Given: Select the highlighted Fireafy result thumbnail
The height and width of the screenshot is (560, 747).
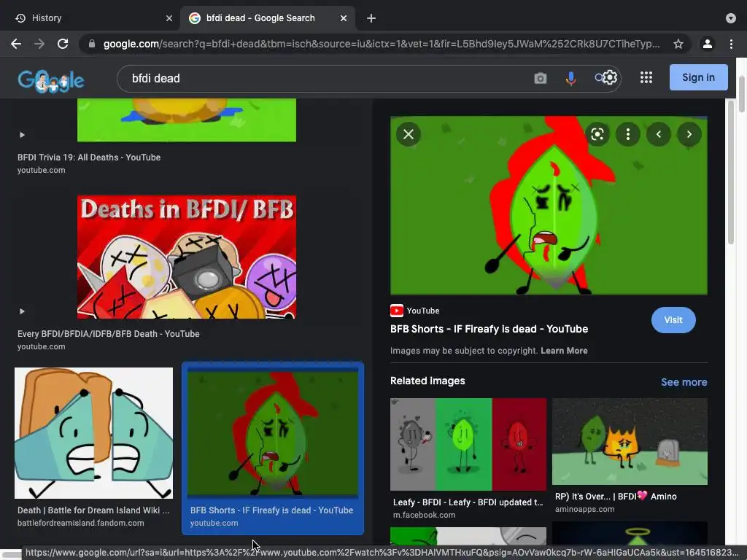Looking at the screenshot, I should 273,435.
